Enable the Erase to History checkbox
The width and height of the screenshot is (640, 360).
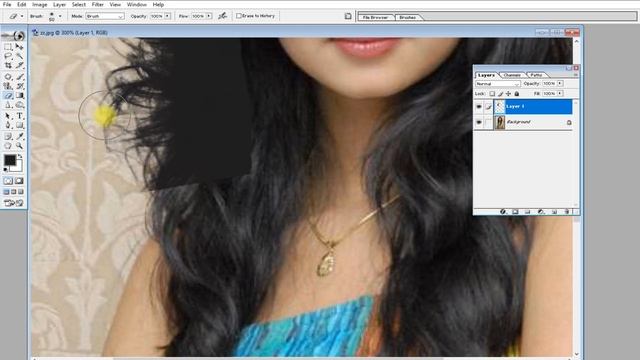[239, 16]
